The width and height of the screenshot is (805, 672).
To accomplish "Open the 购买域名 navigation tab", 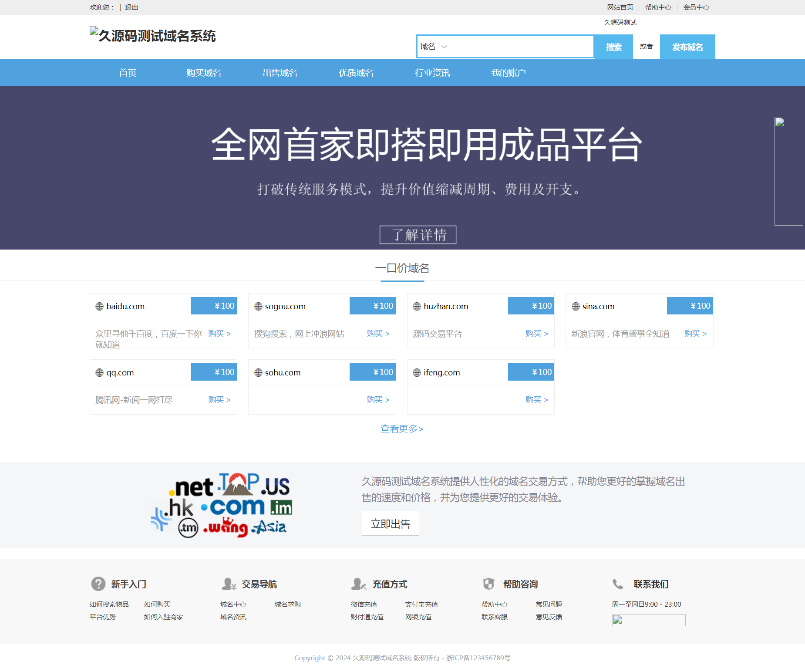I will click(x=203, y=73).
